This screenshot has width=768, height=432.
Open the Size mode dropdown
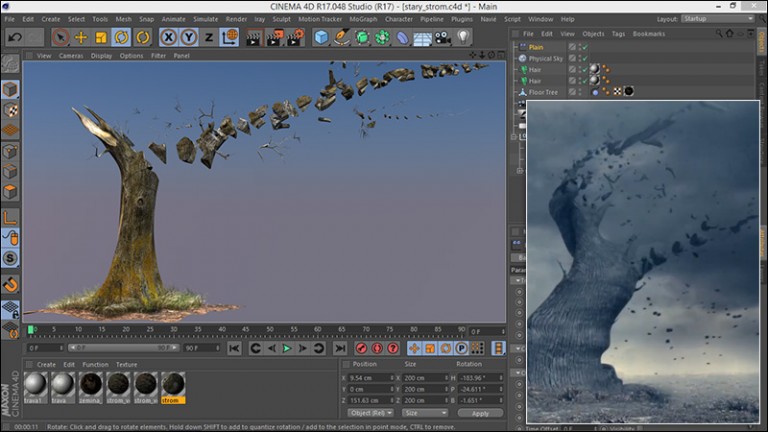425,413
